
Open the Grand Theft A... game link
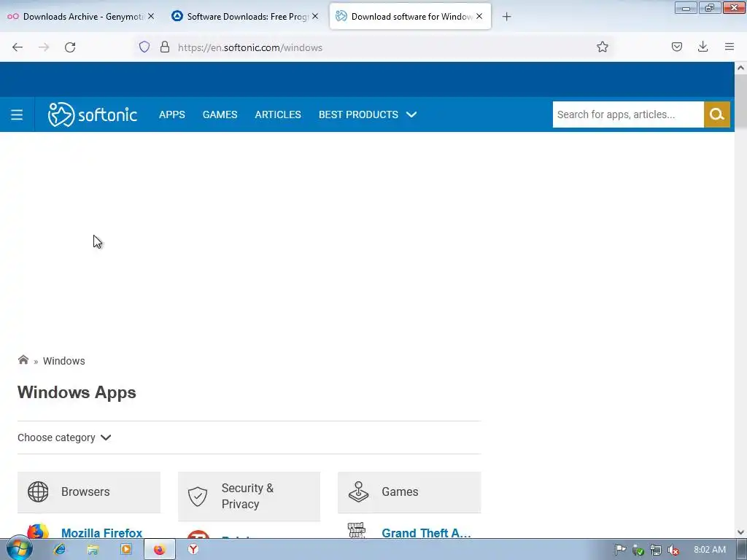click(x=426, y=533)
